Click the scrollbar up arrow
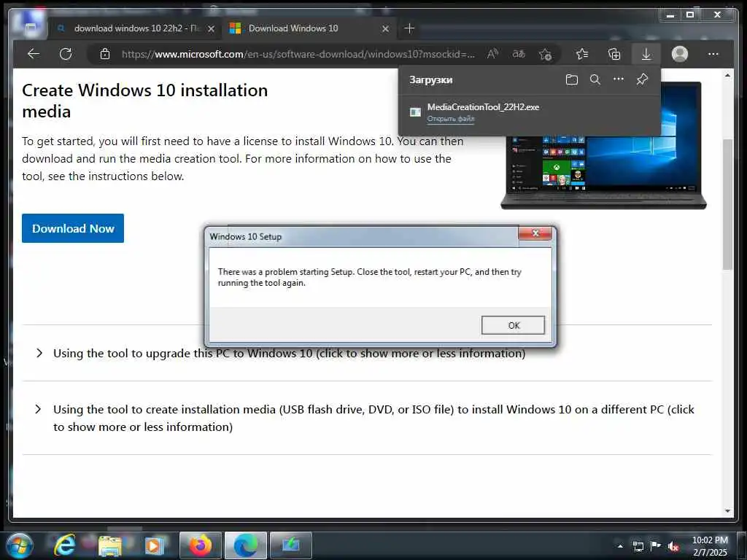Viewport: 747px width, 560px height. pos(727,75)
